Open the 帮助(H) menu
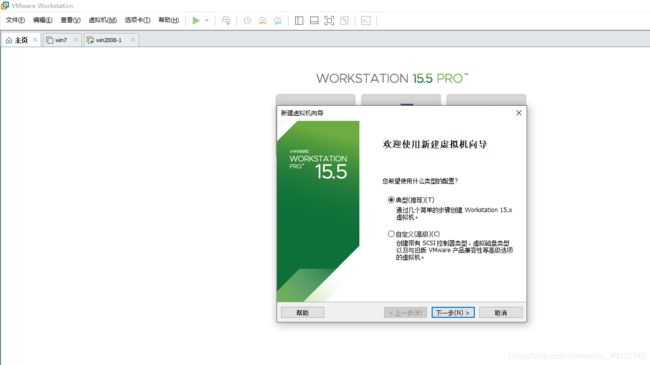650x365 pixels. pyautogui.click(x=169, y=20)
